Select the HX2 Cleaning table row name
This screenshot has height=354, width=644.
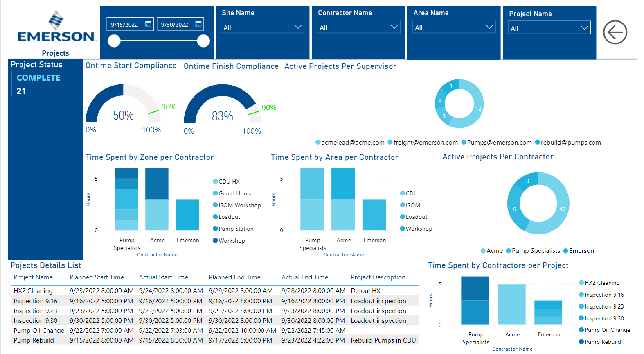33,291
